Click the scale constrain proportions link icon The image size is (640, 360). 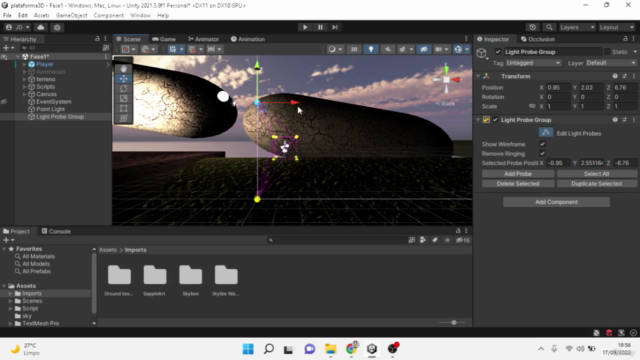532,106
